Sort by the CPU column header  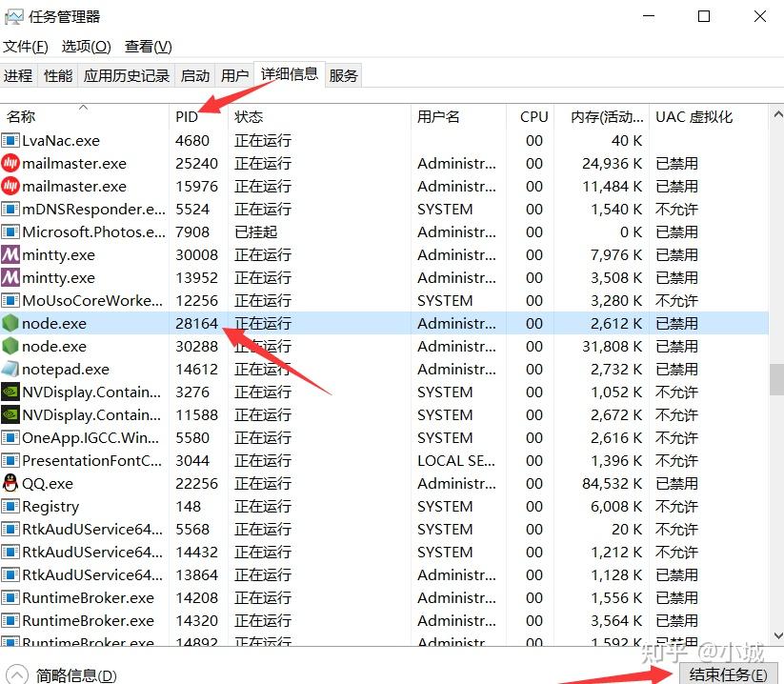532,116
